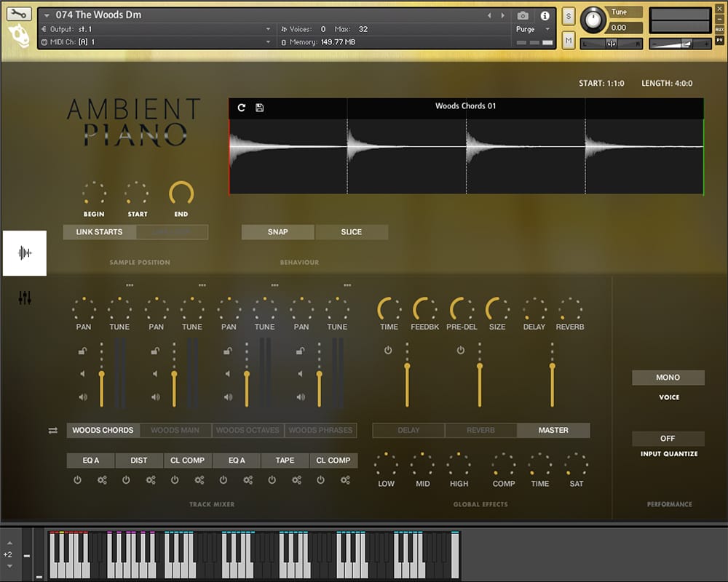Click the swap arrows icon beside Woods Chords
The image size is (728, 582).
pyautogui.click(x=53, y=431)
